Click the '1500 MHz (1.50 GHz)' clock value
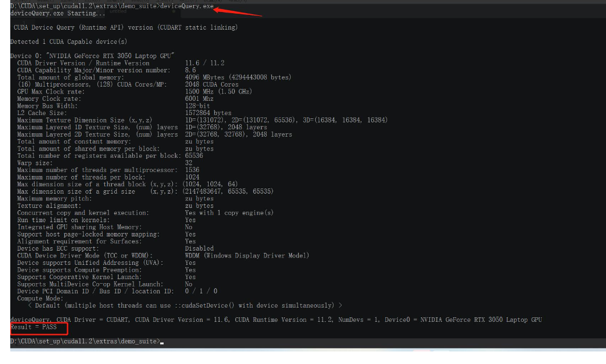 (218, 92)
